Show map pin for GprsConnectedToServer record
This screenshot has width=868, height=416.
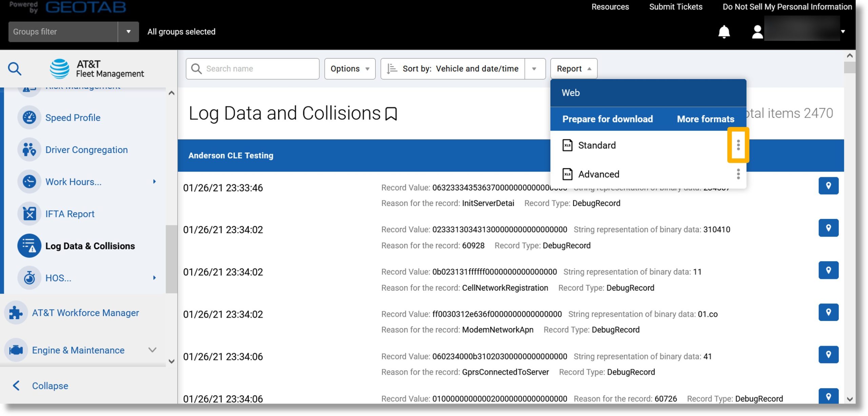828,355
